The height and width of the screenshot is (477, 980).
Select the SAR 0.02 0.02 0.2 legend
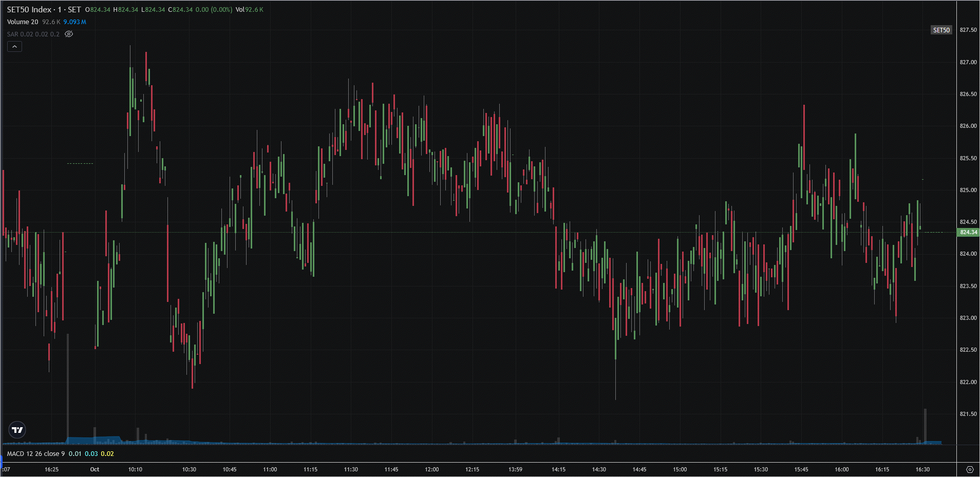tap(33, 34)
